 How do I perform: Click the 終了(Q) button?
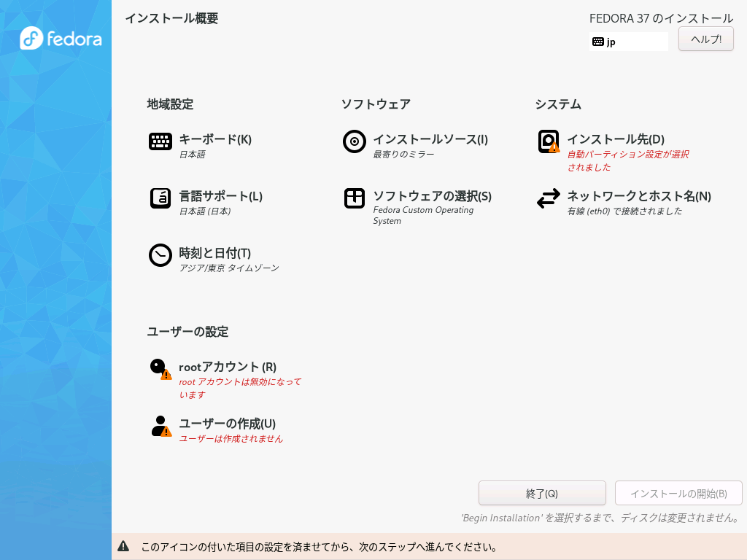click(x=542, y=494)
